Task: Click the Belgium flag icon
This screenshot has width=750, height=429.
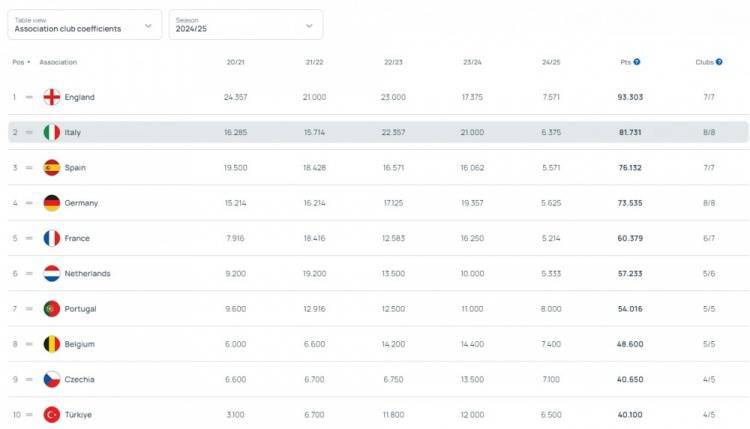Action: click(x=52, y=344)
